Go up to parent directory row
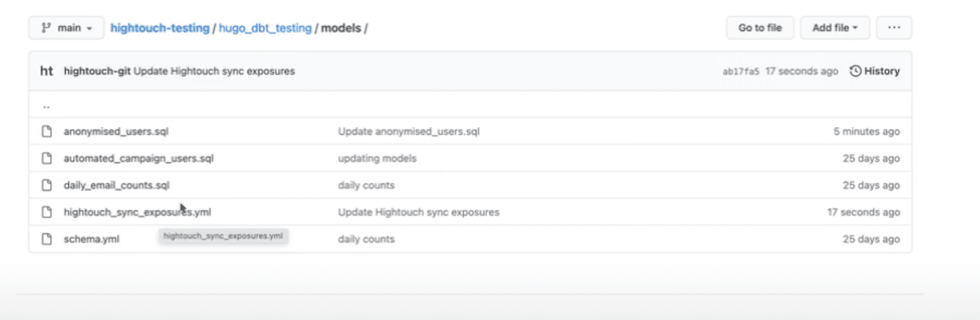The width and height of the screenshot is (980, 320). pyautogui.click(x=47, y=105)
